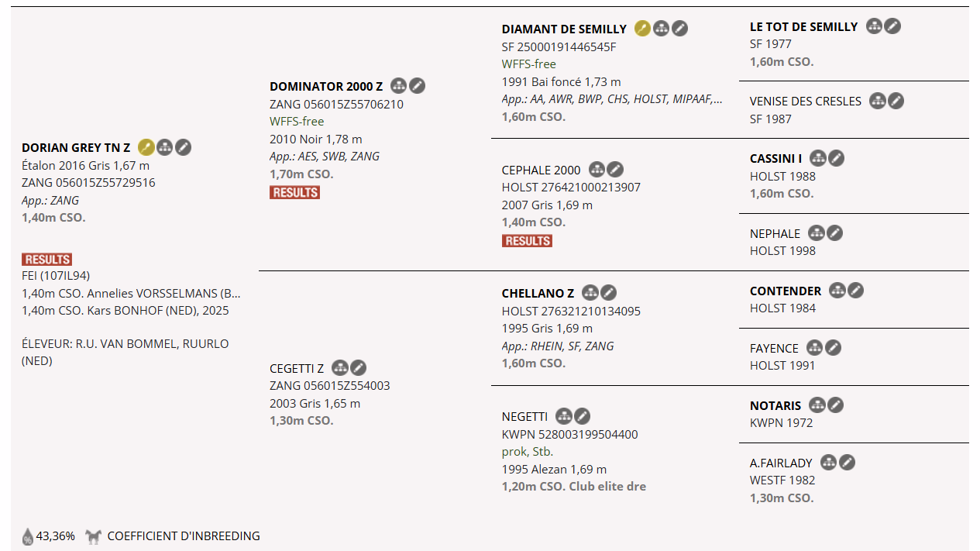Open the pedigree tree icon for Cassini I
Screen dimensions: 980x551
click(818, 158)
